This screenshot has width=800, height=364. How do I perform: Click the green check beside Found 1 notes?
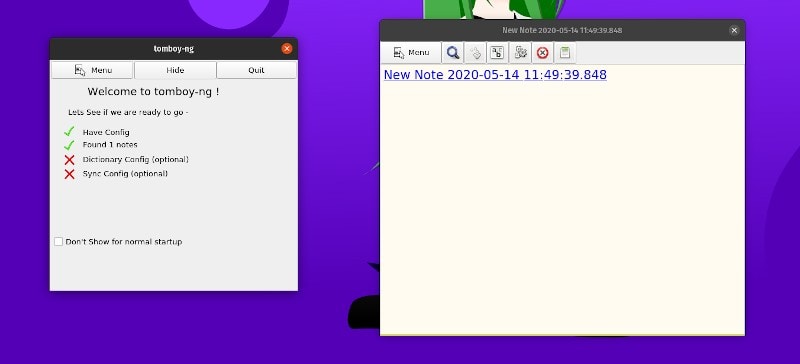click(x=69, y=145)
